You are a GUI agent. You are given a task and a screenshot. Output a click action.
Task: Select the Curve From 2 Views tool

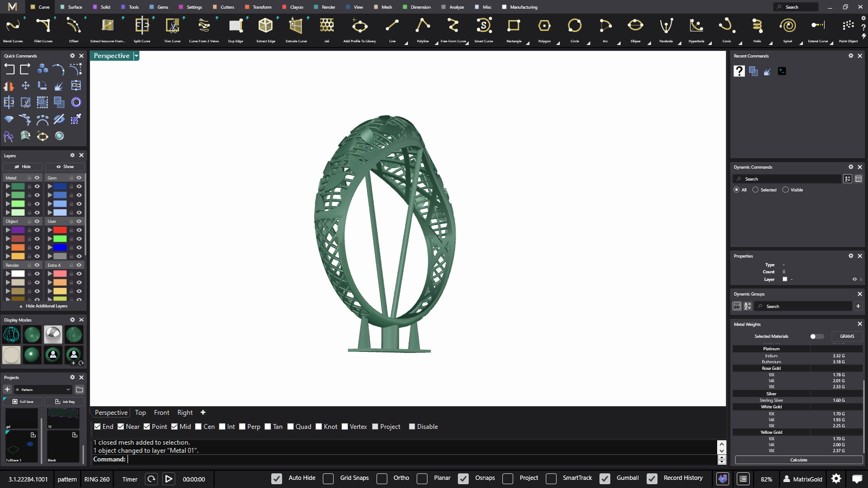pos(204,25)
